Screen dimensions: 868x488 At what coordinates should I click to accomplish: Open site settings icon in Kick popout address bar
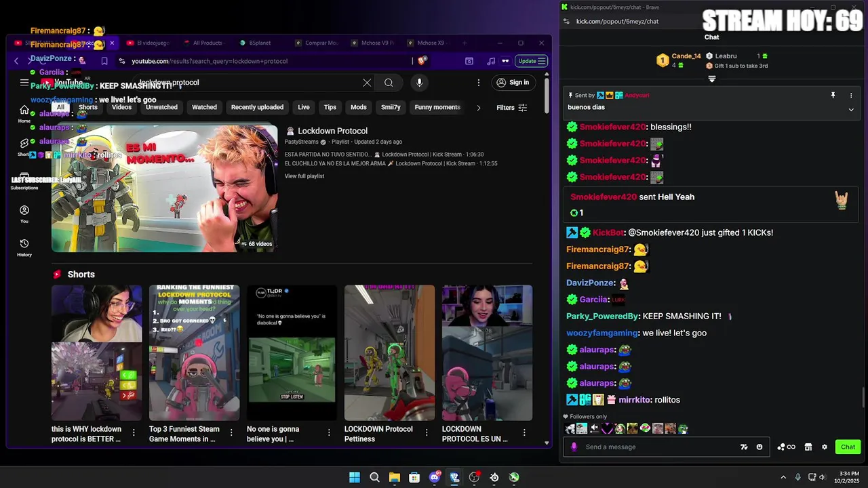pos(566,21)
